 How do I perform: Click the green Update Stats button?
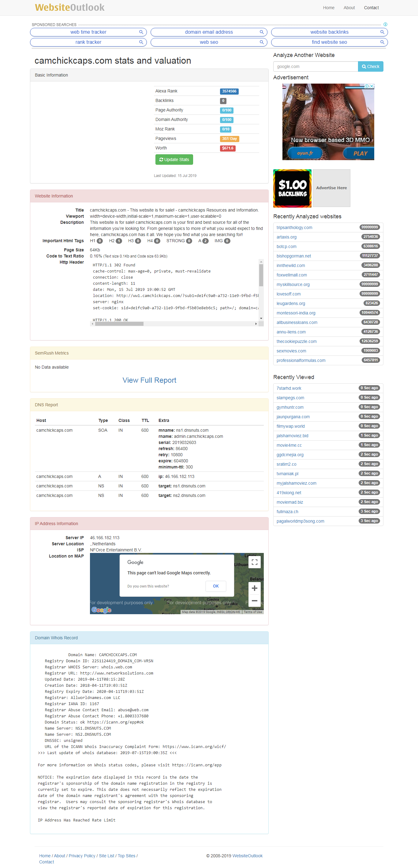pos(174,160)
